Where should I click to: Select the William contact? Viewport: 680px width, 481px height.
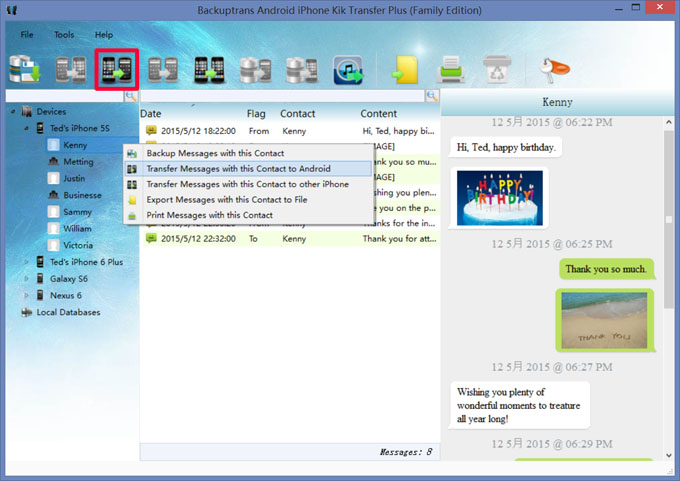click(77, 228)
